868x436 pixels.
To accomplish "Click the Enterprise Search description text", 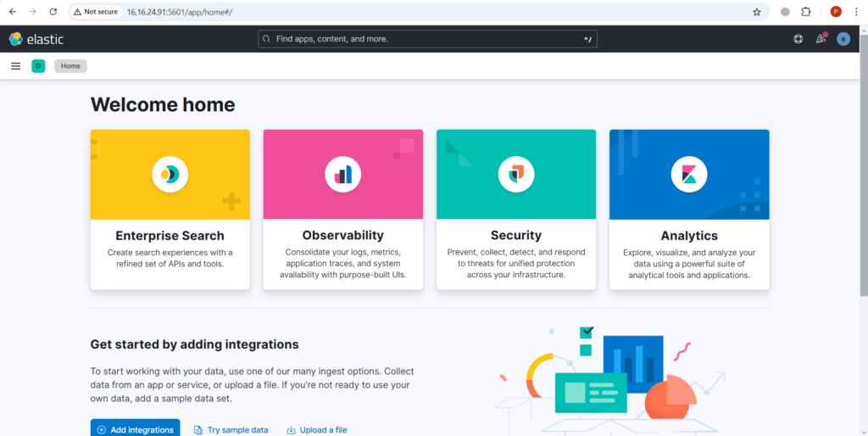I will point(170,258).
